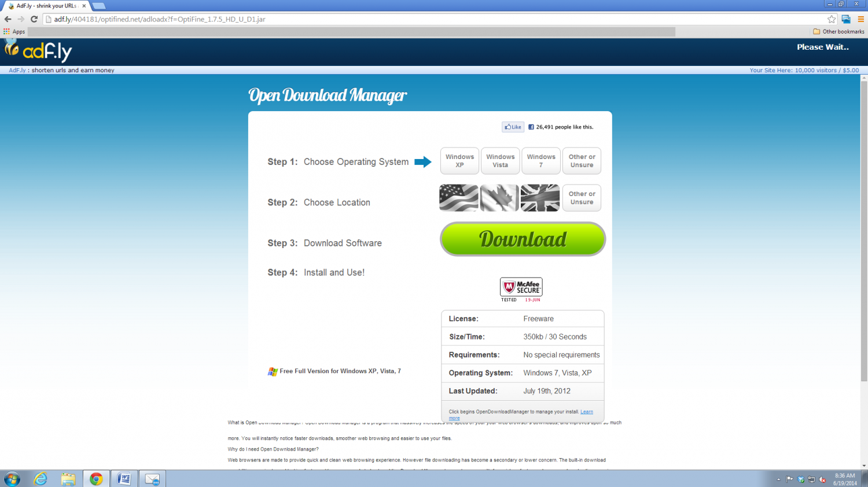Open the Action Center flag icon
The image size is (868, 487).
tap(790, 479)
